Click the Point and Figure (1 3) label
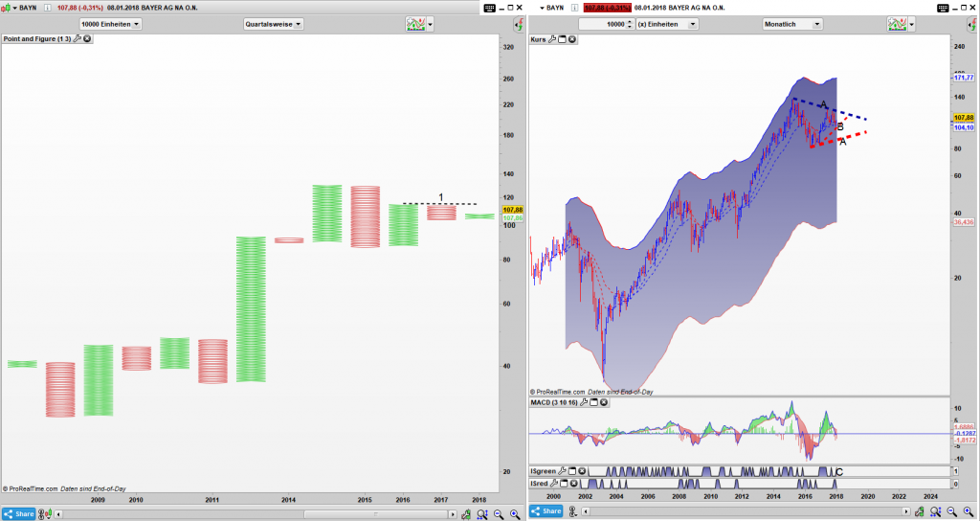This screenshot has width=980, height=521. 37,38
